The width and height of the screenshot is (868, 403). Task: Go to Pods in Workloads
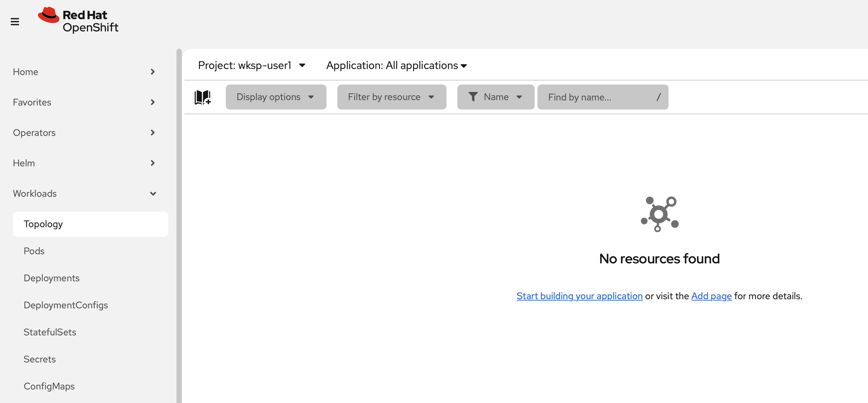coord(34,251)
